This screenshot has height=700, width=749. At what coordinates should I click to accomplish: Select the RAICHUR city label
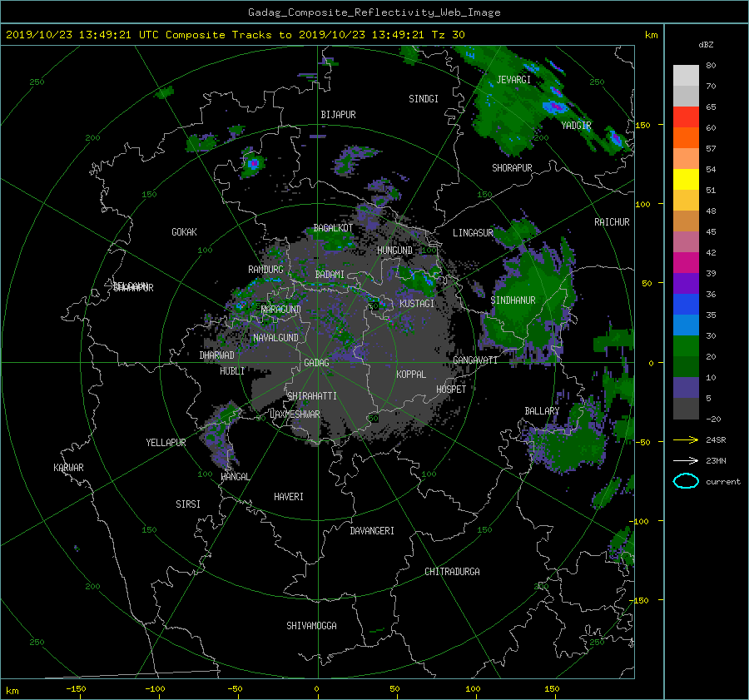[612, 221]
